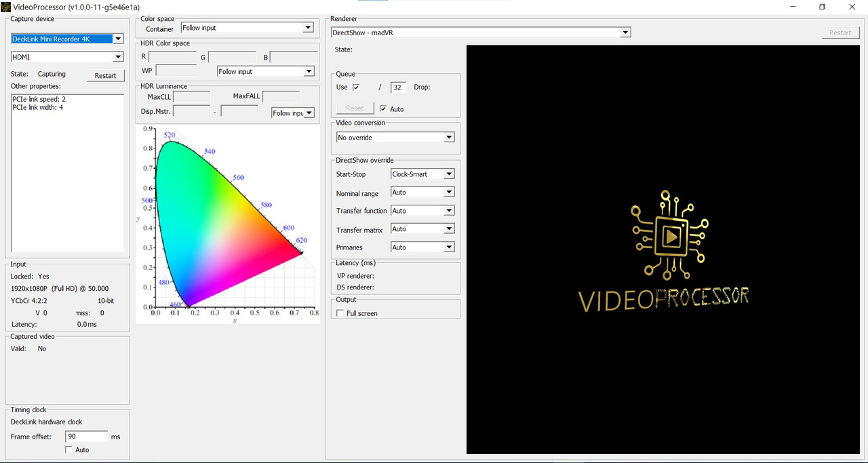868x463 pixels.
Task: Toggle the Queue Use checkbox
Action: (x=356, y=87)
